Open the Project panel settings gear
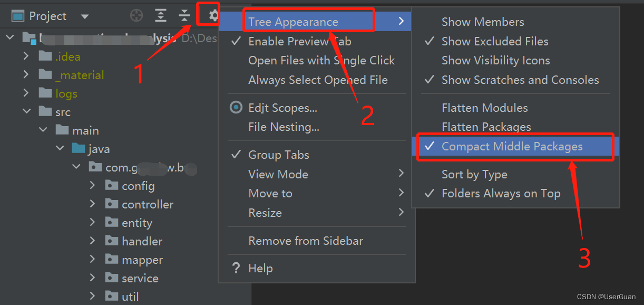This screenshot has width=644, height=305. point(209,15)
